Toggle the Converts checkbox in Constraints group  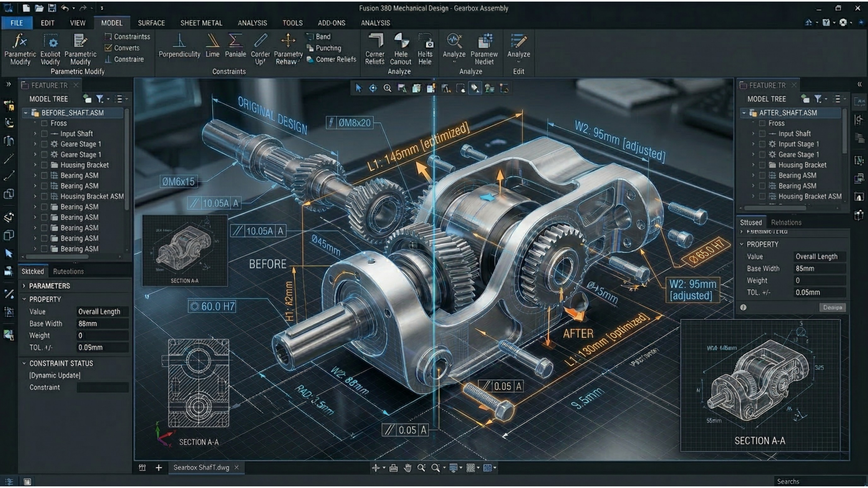coord(108,48)
